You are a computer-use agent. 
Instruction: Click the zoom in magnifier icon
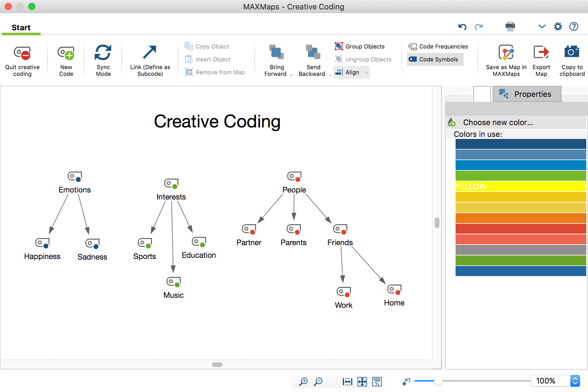pos(303,382)
